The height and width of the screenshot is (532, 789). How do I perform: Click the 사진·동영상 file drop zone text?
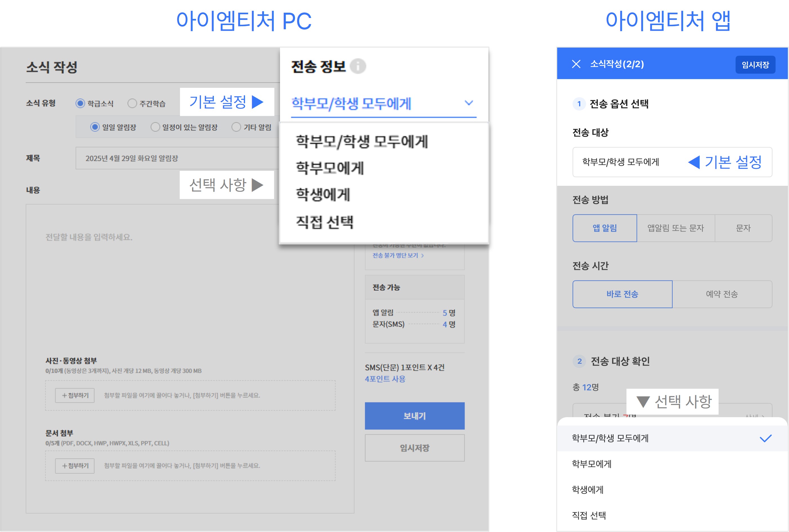click(182, 395)
